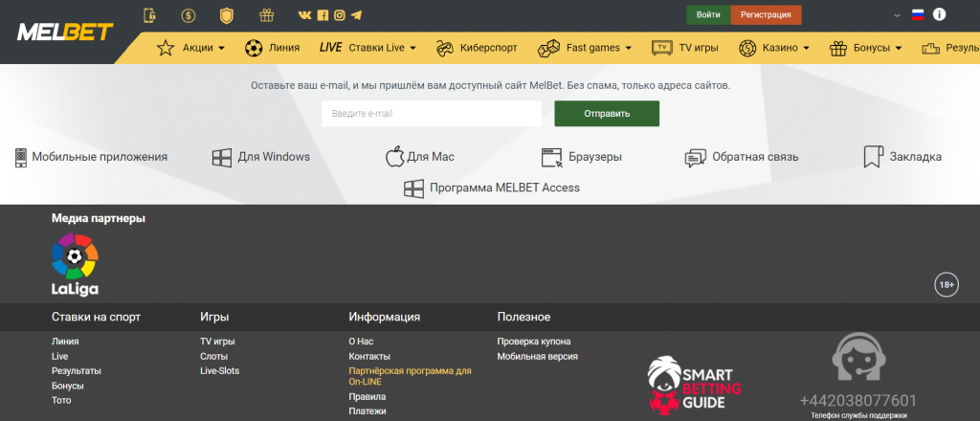Open the Киберспорт menu item
980x421 pixels.
tap(489, 48)
